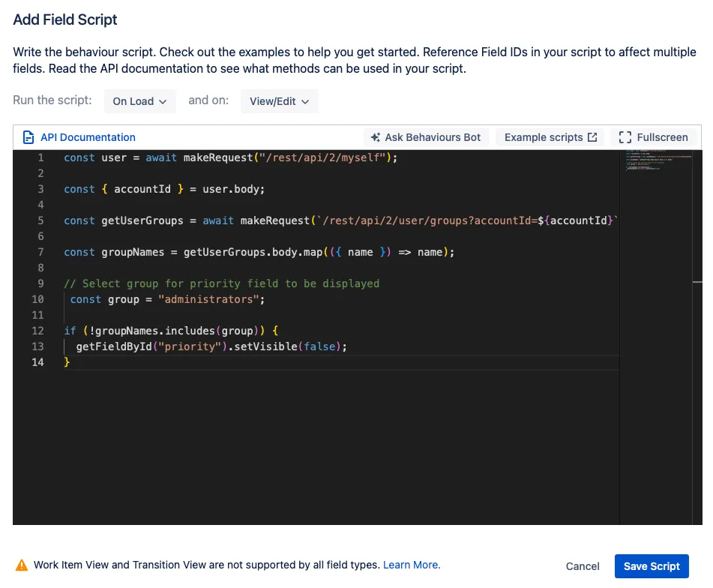Click line number 5 in the gutter
This screenshot has height=588, width=713.
[x=40, y=220]
